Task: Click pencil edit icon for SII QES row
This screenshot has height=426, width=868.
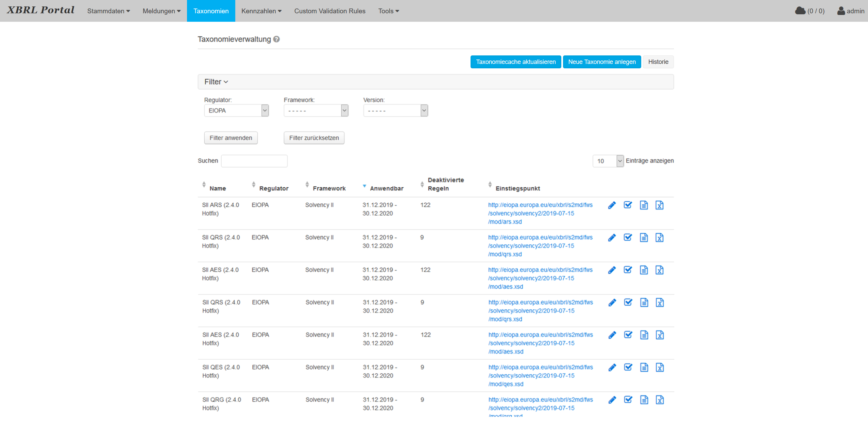Action: coord(612,368)
